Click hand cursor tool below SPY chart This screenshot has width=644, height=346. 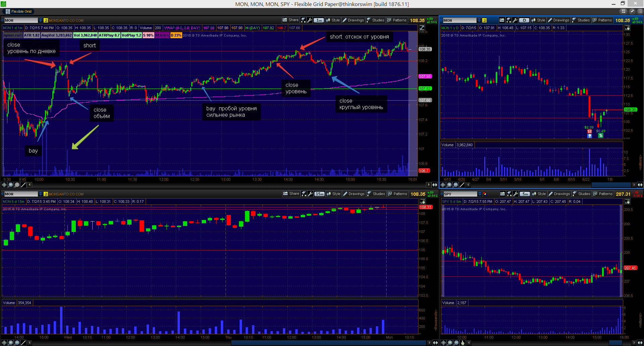click(463, 343)
